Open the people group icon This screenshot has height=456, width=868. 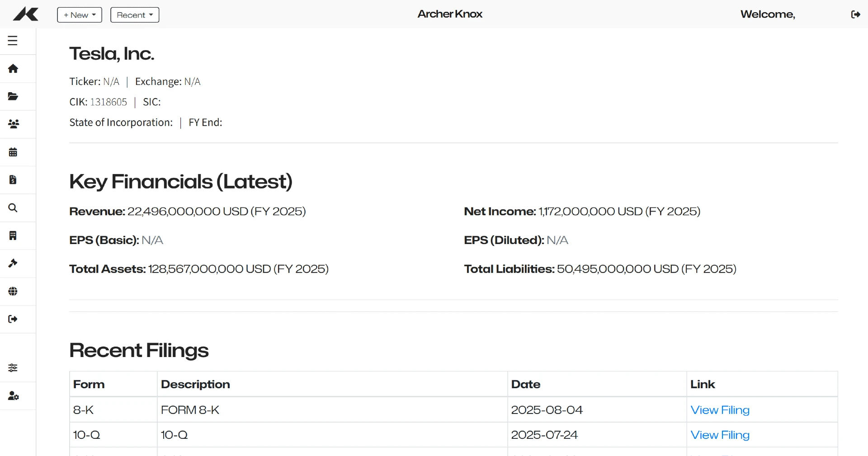click(14, 124)
